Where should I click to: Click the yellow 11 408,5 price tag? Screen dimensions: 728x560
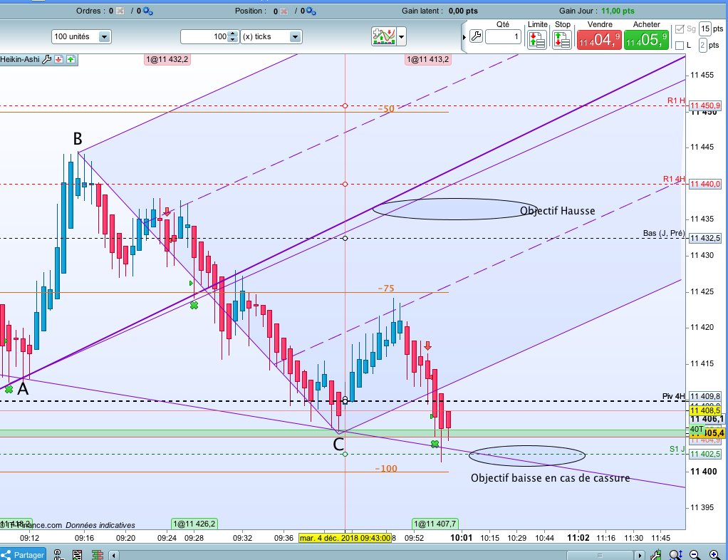pos(705,410)
